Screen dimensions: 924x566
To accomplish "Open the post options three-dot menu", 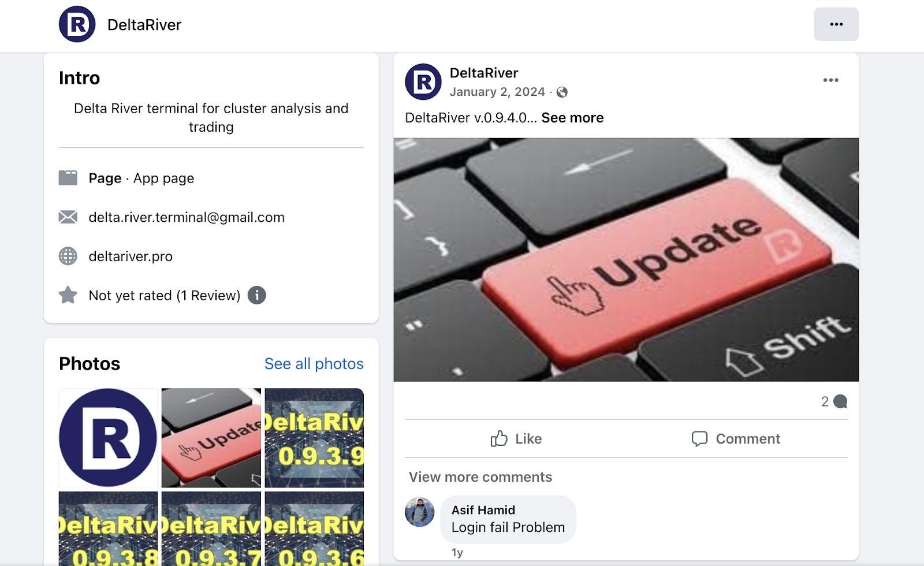I will click(830, 80).
